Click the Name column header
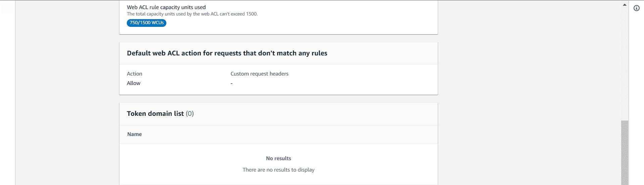 [x=135, y=134]
